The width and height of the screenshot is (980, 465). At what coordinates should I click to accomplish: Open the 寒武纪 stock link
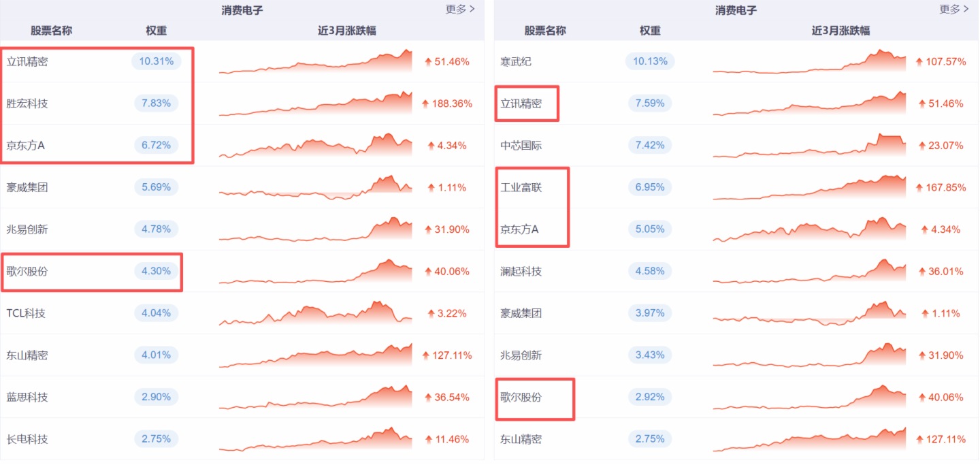(516, 62)
